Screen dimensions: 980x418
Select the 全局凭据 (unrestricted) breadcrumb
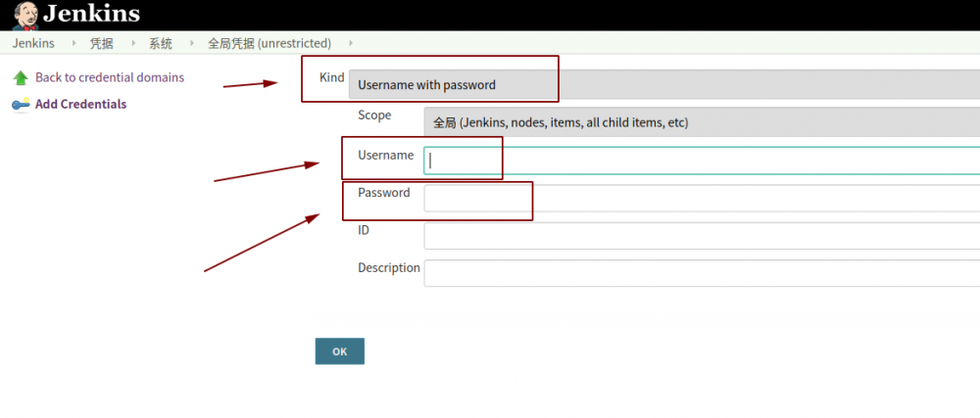(269, 43)
